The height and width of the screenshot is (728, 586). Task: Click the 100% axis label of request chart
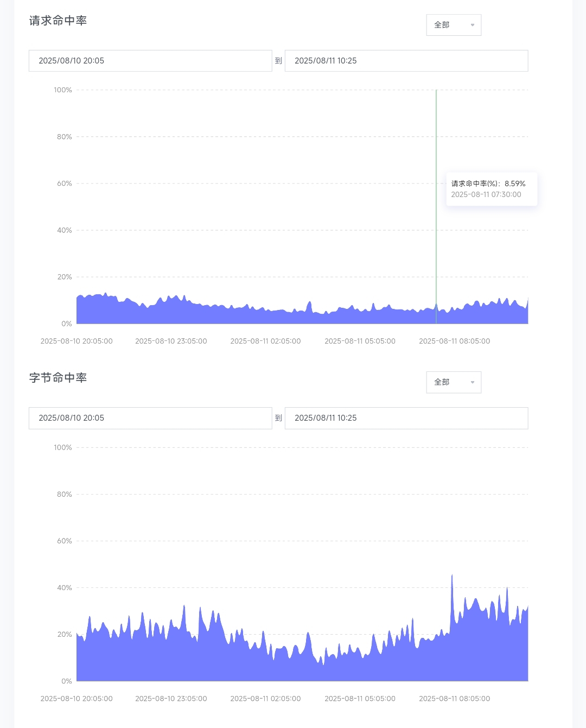63,90
